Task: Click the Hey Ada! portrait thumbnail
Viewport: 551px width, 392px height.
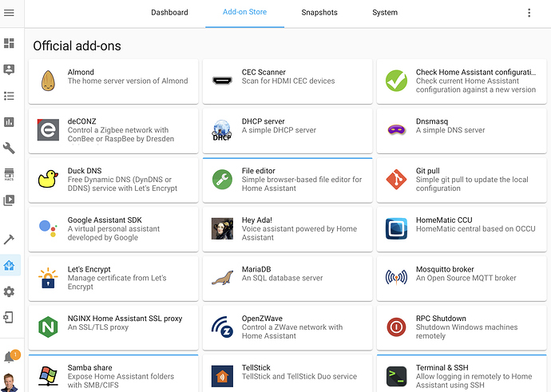Action: pyautogui.click(x=222, y=229)
